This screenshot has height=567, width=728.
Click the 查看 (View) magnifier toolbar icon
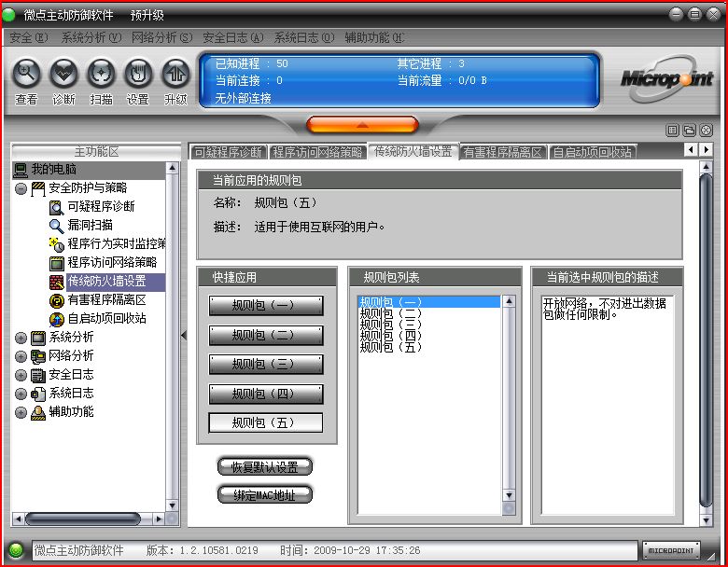tap(26, 73)
